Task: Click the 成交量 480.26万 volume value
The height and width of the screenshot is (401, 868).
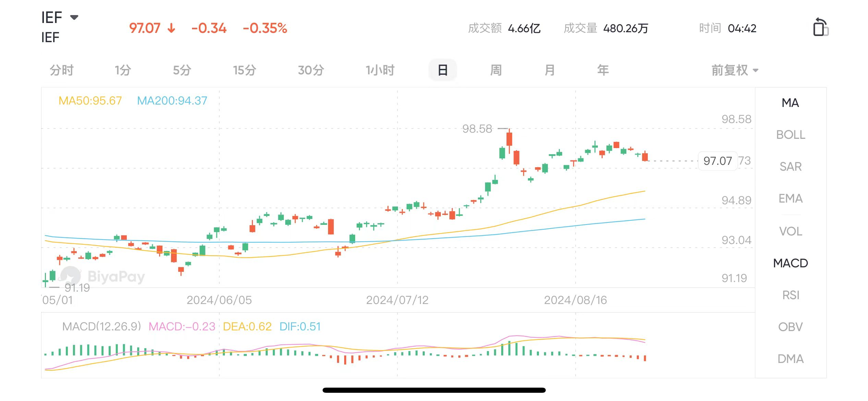Action: click(x=606, y=28)
